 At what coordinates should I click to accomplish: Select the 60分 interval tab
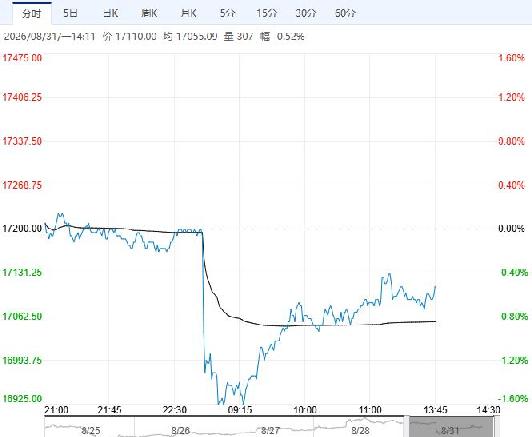(345, 13)
